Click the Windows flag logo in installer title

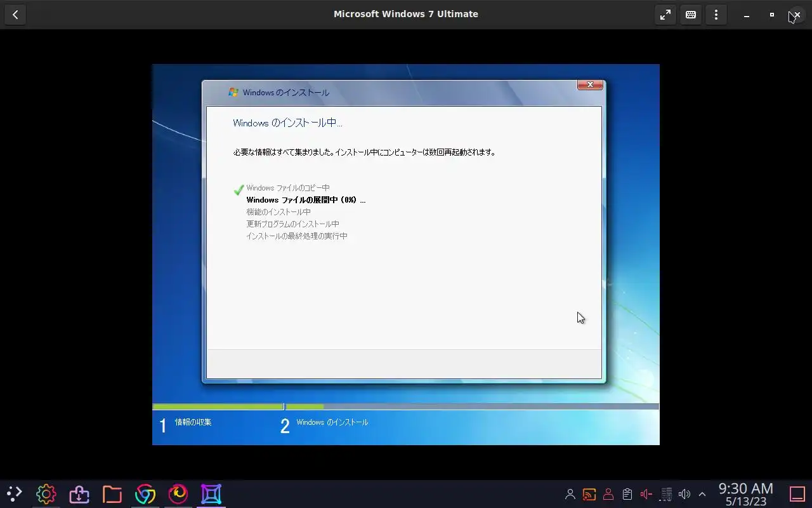(x=233, y=92)
